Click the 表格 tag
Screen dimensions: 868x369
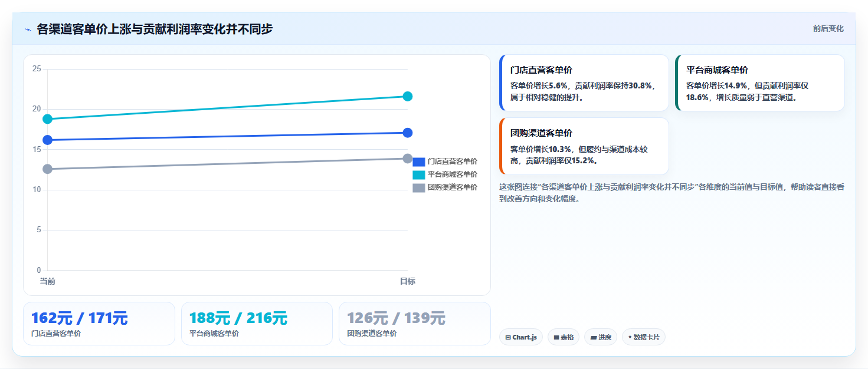pos(564,337)
